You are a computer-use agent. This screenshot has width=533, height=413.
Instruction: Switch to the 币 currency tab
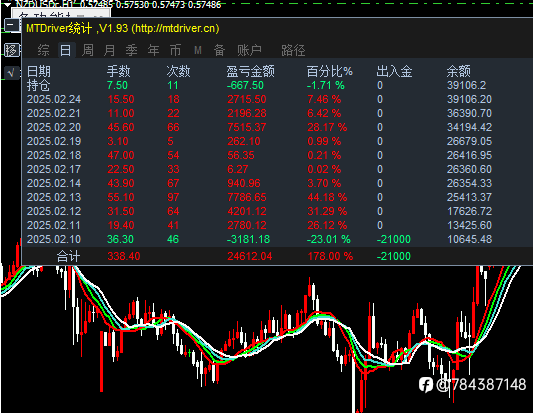[x=175, y=50]
